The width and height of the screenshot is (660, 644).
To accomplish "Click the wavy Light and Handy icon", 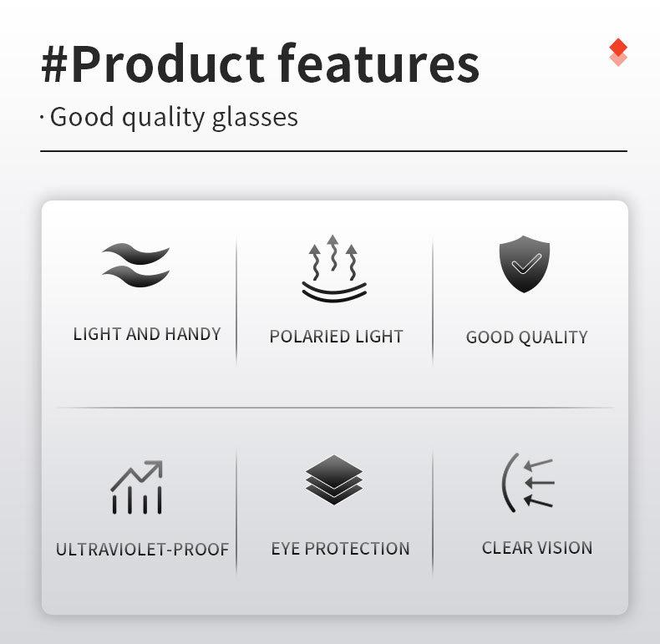I will (135, 266).
